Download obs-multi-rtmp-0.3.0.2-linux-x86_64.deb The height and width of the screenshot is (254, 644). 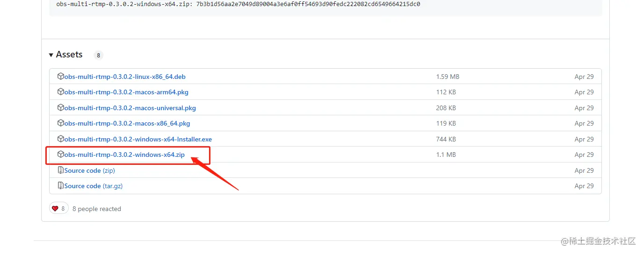[125, 77]
